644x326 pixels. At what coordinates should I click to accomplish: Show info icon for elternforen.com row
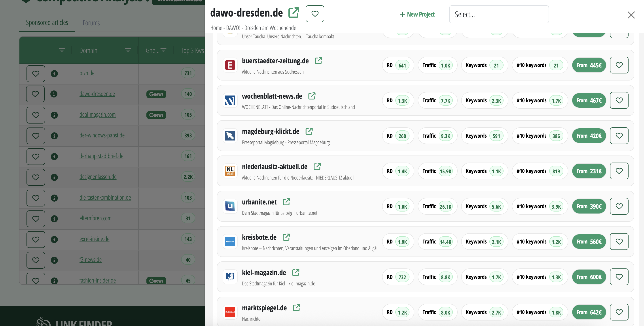54,219
